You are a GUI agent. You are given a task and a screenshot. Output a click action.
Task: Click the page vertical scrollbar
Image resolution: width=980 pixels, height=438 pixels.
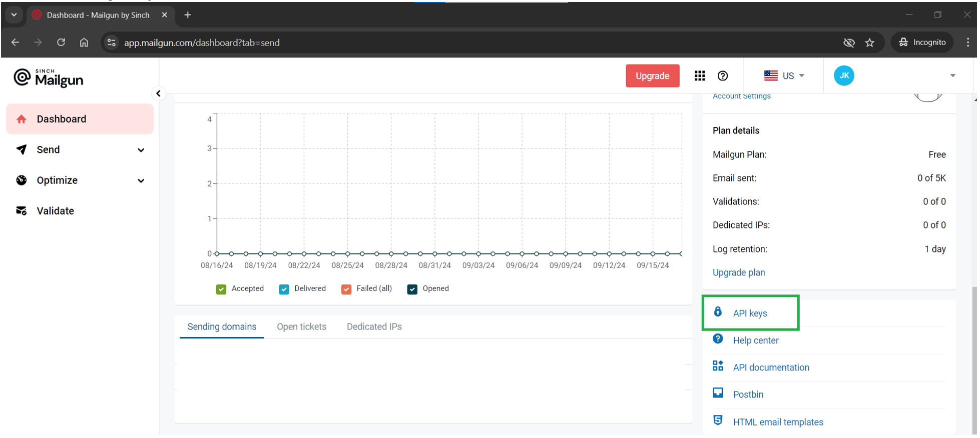[x=974, y=360]
